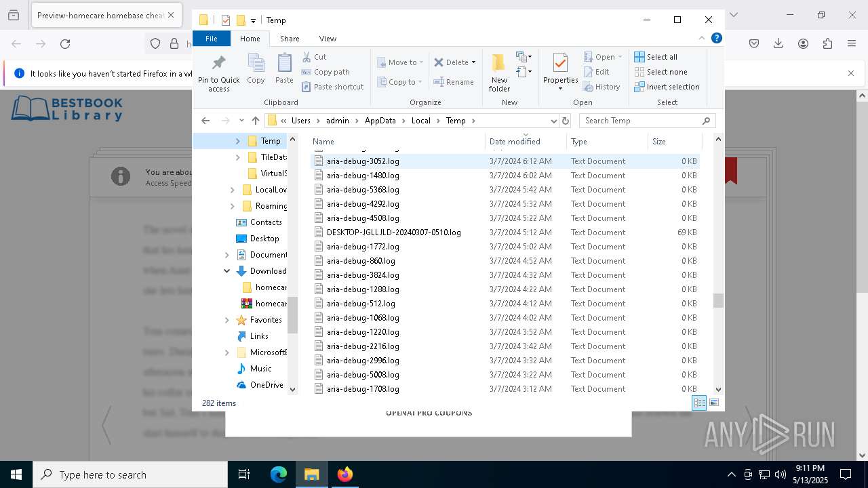Click the taskbar search box
The image size is (868, 488).
click(130, 474)
